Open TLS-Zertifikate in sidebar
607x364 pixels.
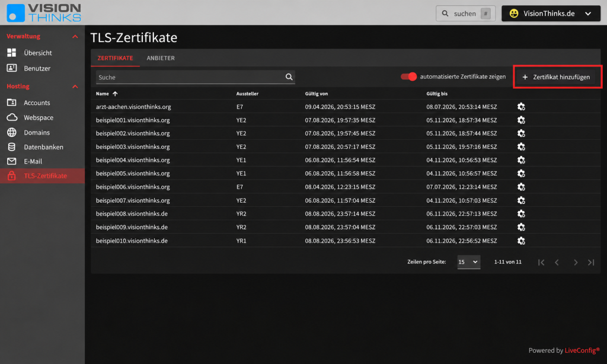click(42, 176)
